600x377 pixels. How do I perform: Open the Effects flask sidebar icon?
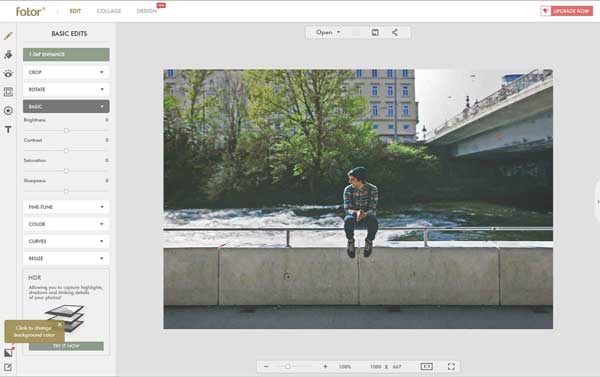[8, 55]
